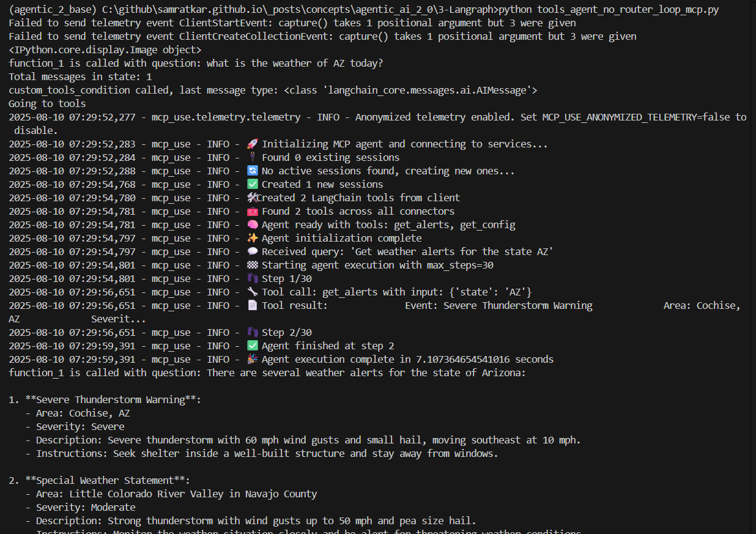Click the page emoji before Tool result
756x534 pixels.
[252, 306]
